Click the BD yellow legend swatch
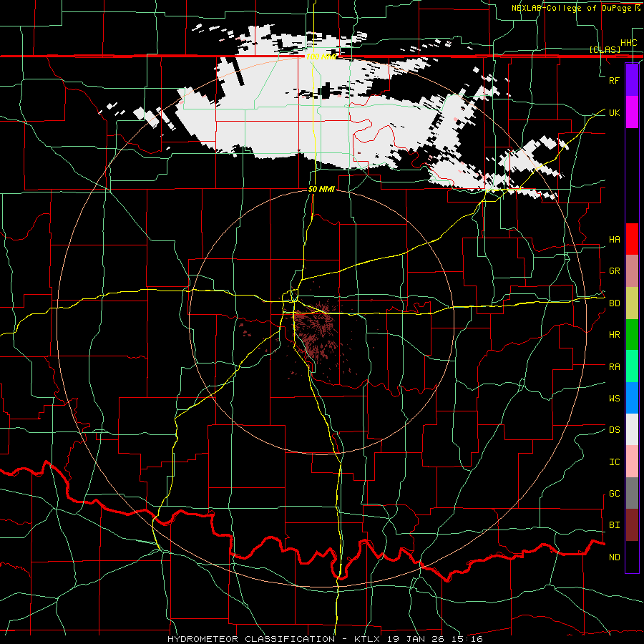 pyautogui.click(x=632, y=303)
